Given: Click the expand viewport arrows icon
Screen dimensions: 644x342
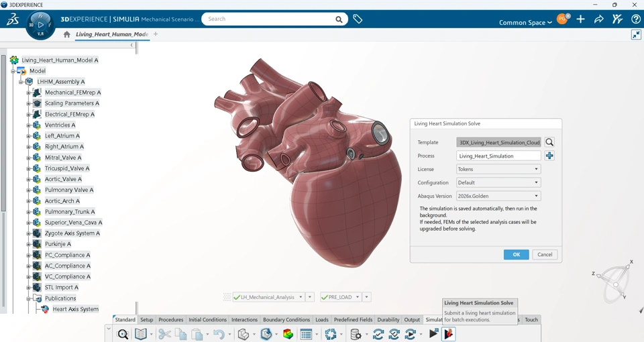Looking at the screenshot, I should coord(636,35).
